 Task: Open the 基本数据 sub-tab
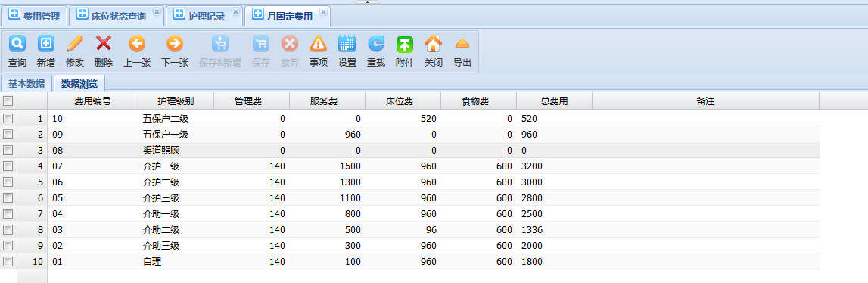26,84
